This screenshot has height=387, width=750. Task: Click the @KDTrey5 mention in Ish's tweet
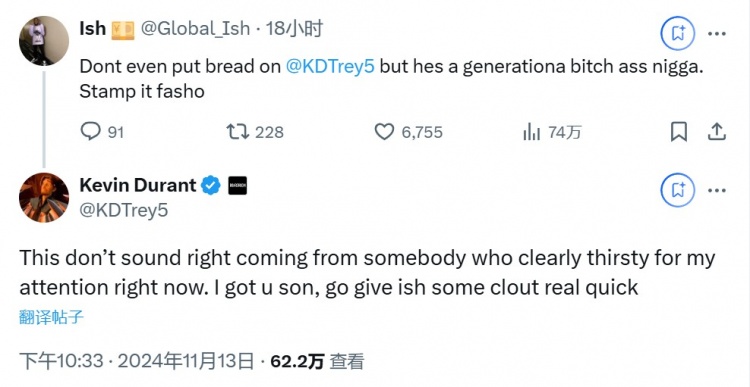(330, 66)
